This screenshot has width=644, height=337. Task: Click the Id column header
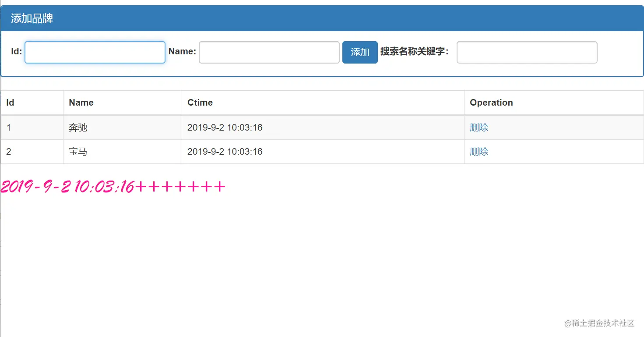(32, 103)
